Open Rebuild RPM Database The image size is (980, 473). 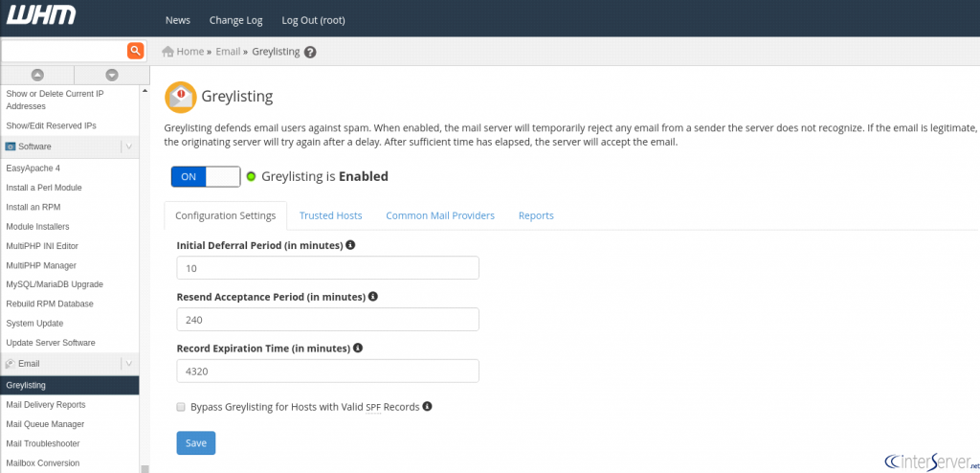pos(50,304)
